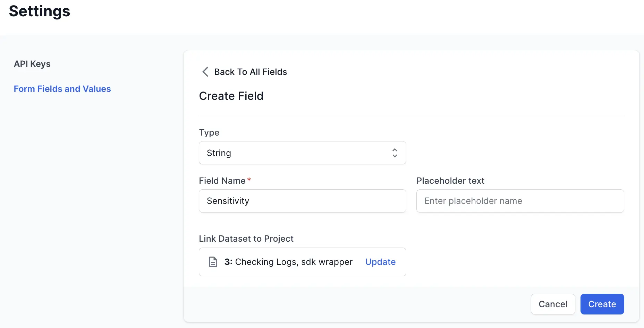Select Form Fields and Values in the sidebar
Image resolution: width=644 pixels, height=328 pixels.
62,89
